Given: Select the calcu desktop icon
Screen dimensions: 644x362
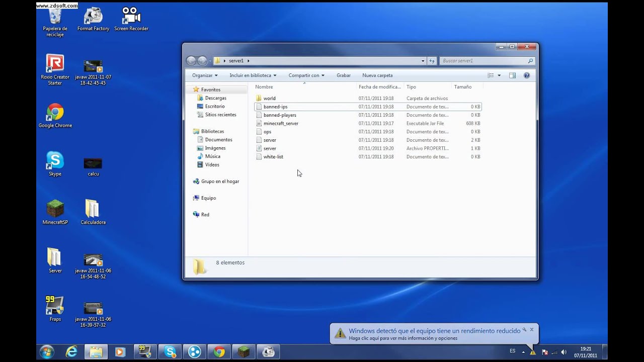Looking at the screenshot, I should (x=93, y=166).
